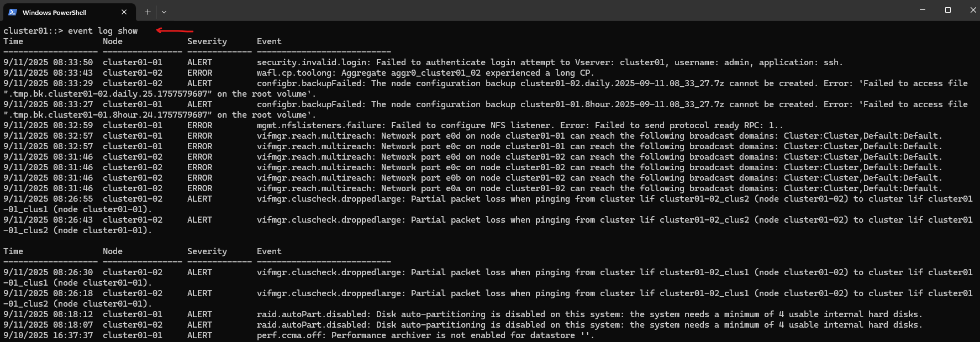The image size is (980, 342).
Task: Expand the new tab profile dropdown chevron
Action: pos(164,12)
